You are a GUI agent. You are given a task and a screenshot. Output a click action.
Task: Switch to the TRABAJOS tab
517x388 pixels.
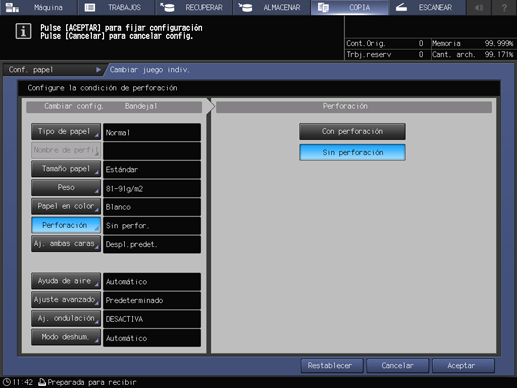[116, 7]
